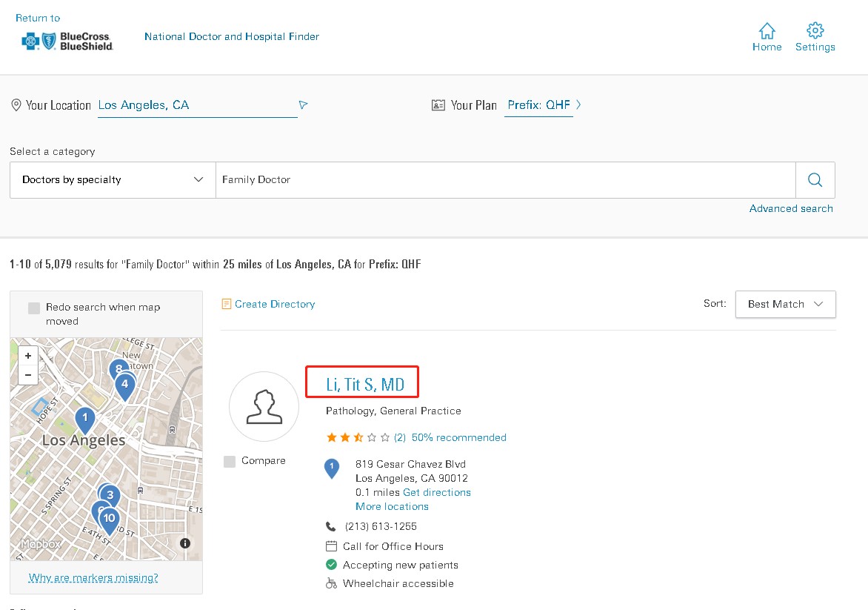Click Get directions link
Screen dimensions: 868x610
(436, 493)
